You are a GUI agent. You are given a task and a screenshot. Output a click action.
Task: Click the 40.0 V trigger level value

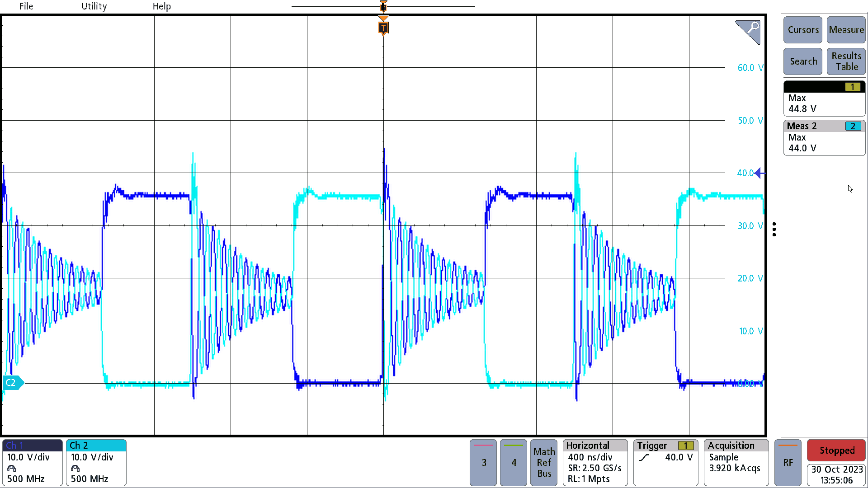click(679, 457)
